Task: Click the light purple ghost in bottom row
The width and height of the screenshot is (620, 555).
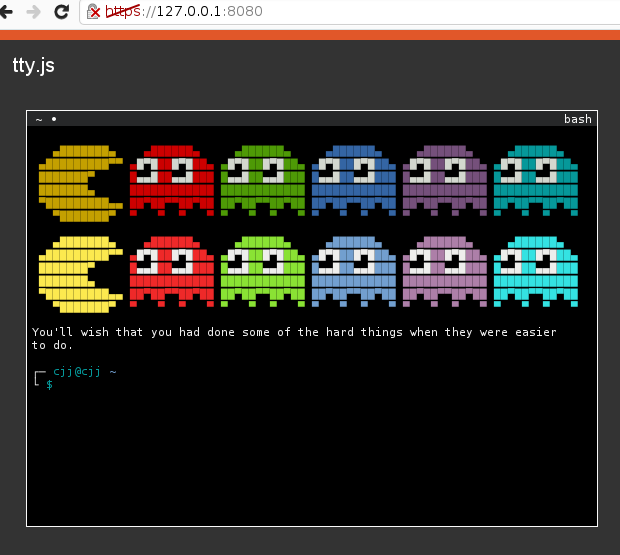Action: (444, 271)
